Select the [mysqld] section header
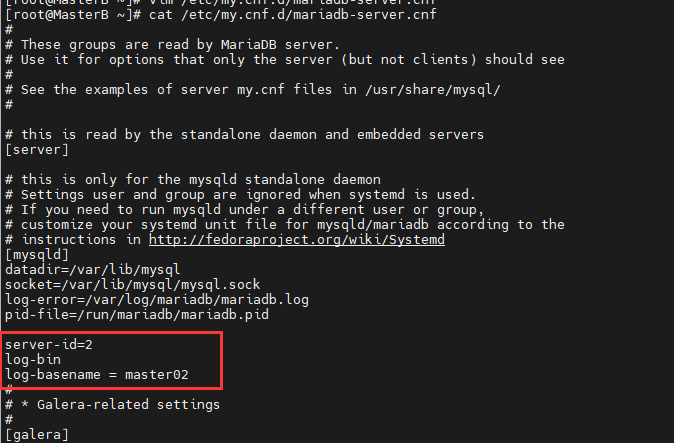 pos(37,255)
